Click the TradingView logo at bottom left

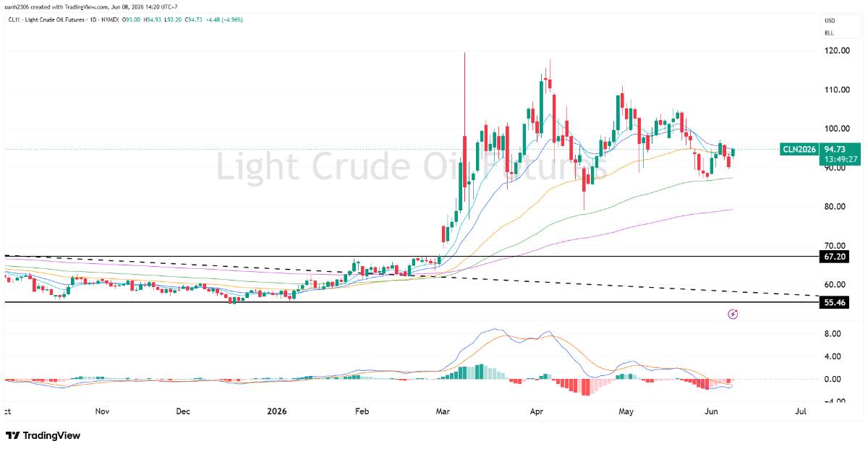click(43, 435)
